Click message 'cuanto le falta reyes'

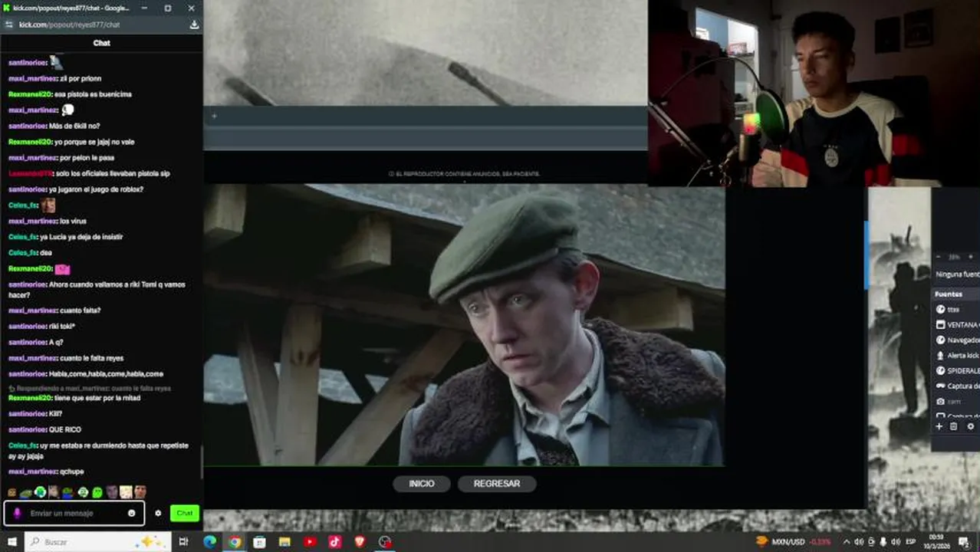[x=91, y=358]
